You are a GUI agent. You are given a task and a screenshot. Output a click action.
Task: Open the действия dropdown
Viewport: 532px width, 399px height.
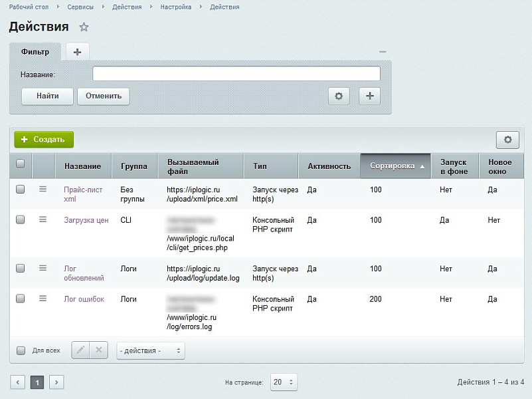[150, 350]
